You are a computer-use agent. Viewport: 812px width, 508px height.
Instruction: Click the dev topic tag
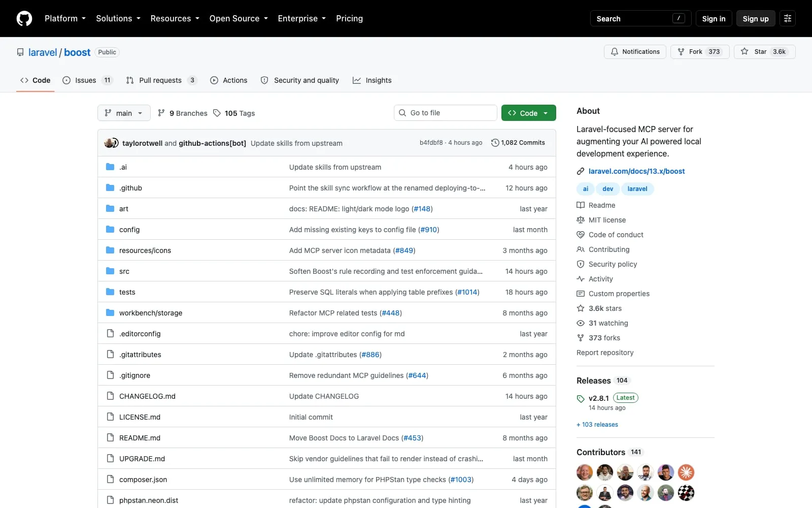point(607,188)
